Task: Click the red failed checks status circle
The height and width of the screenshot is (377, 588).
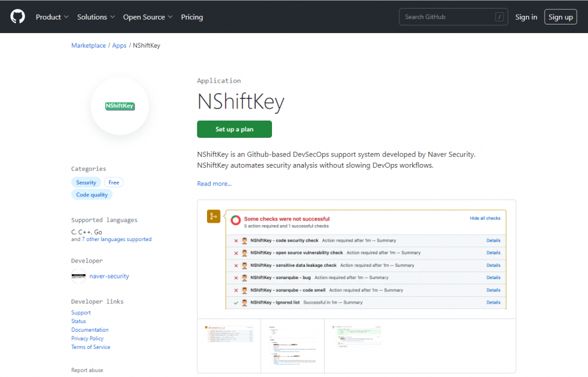Action: (236, 221)
